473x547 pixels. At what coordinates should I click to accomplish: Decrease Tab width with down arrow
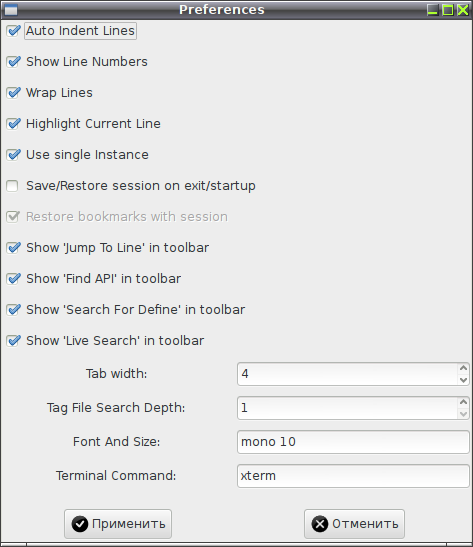[463, 380]
